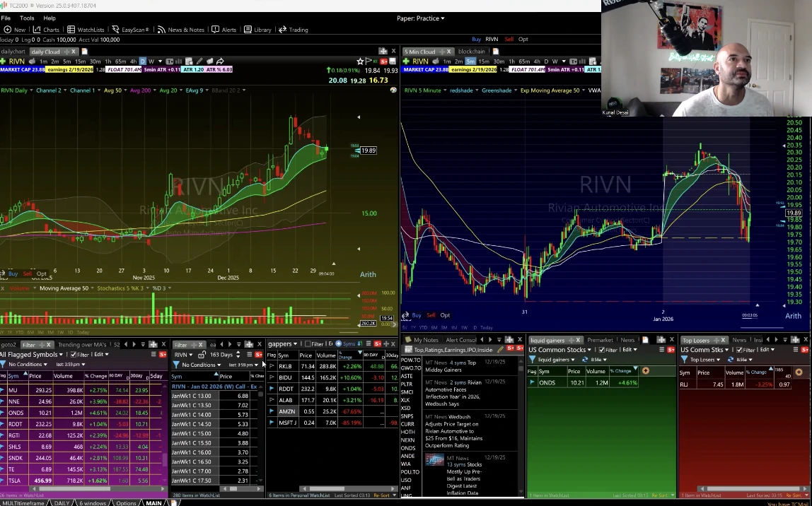This screenshot has width=812, height=506.
Task: Toggle the flag on ONDS in liquid gainers
Action: (532, 383)
